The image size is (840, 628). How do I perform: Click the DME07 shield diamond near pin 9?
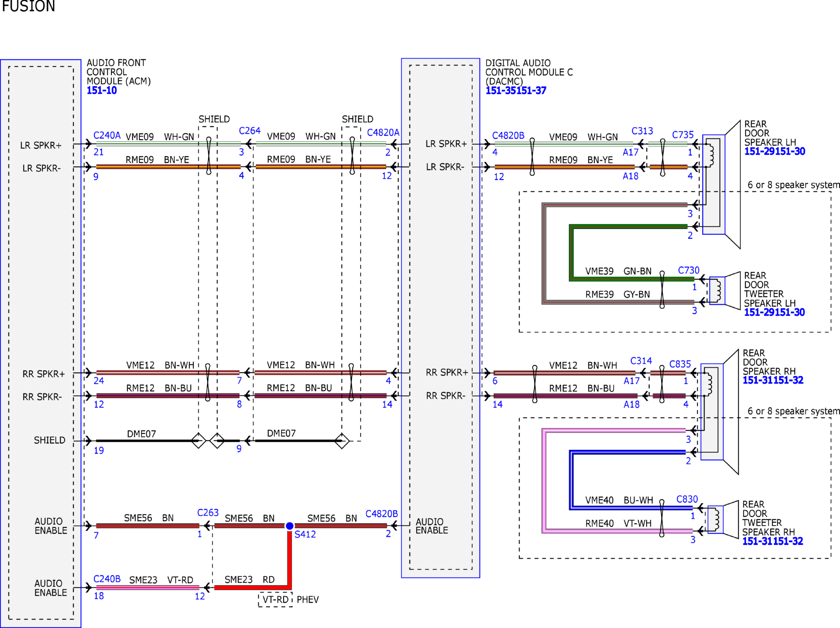coord(217,441)
